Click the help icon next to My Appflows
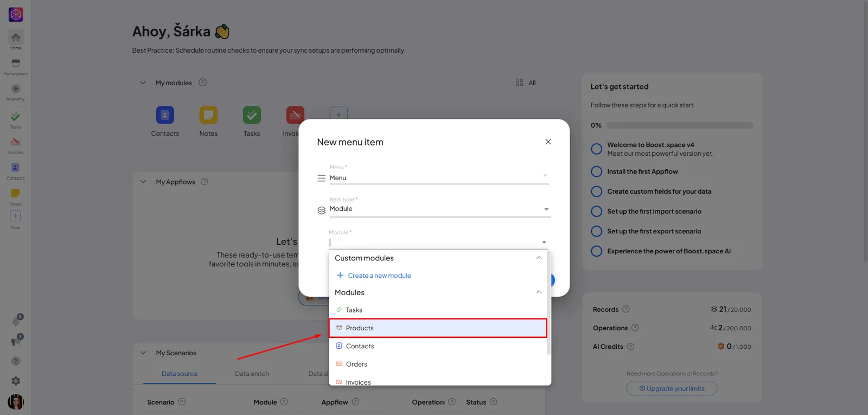Screen dimensions: 868x415 click(x=205, y=182)
